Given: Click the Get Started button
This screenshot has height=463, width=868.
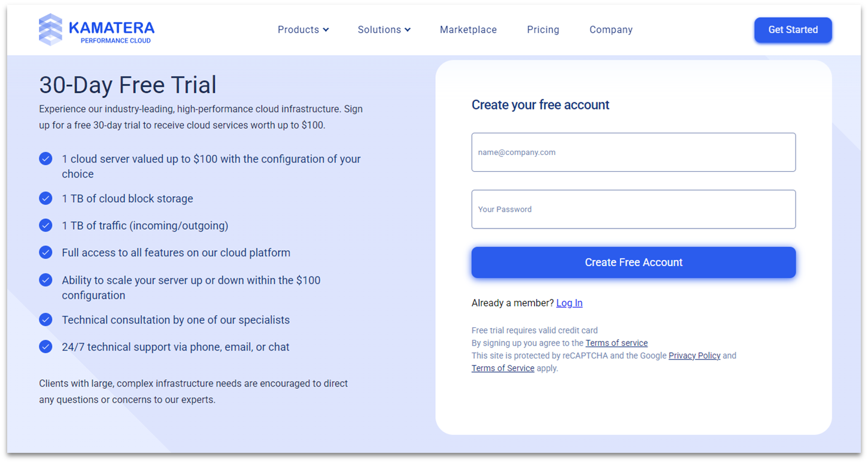Looking at the screenshot, I should 793,29.
